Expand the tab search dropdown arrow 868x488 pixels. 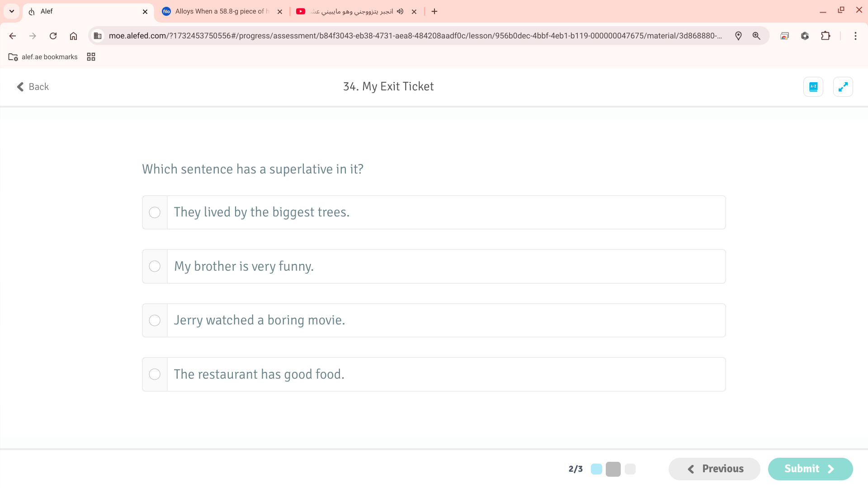tap(12, 11)
